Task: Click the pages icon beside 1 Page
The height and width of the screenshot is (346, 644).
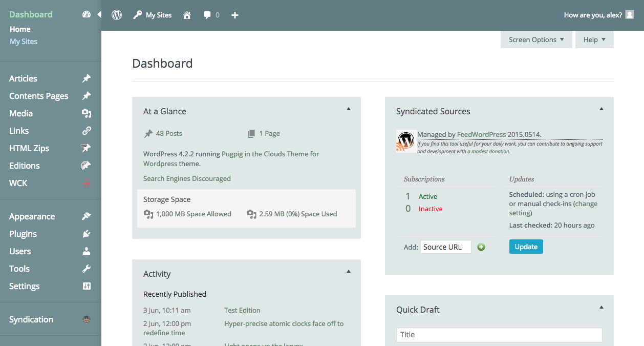Action: 251,134
